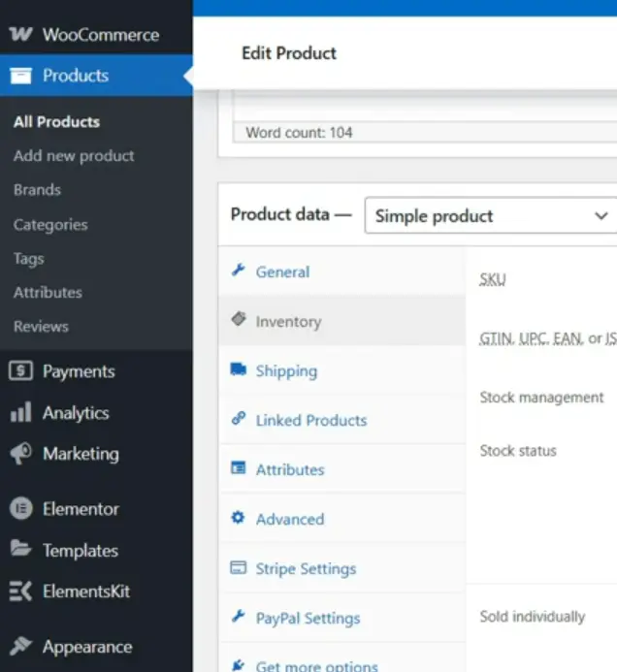617x672 pixels.
Task: Click the Edit Product heading
Action: tap(289, 53)
